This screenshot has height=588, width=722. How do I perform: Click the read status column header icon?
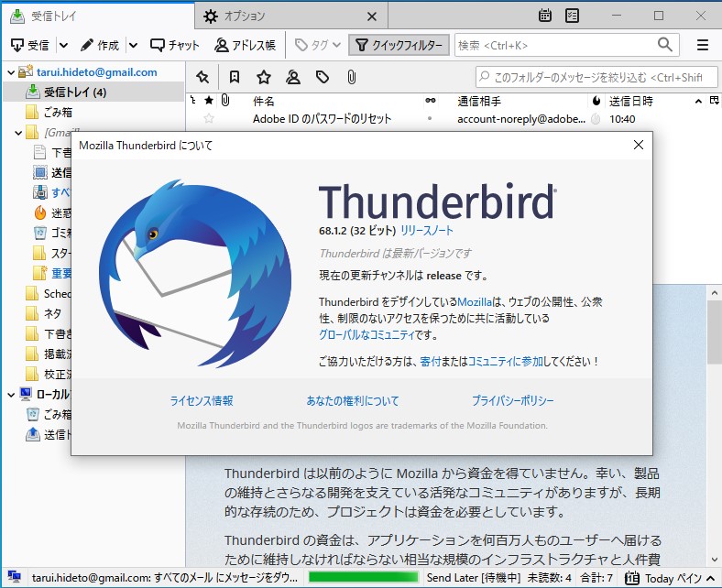tap(431, 101)
